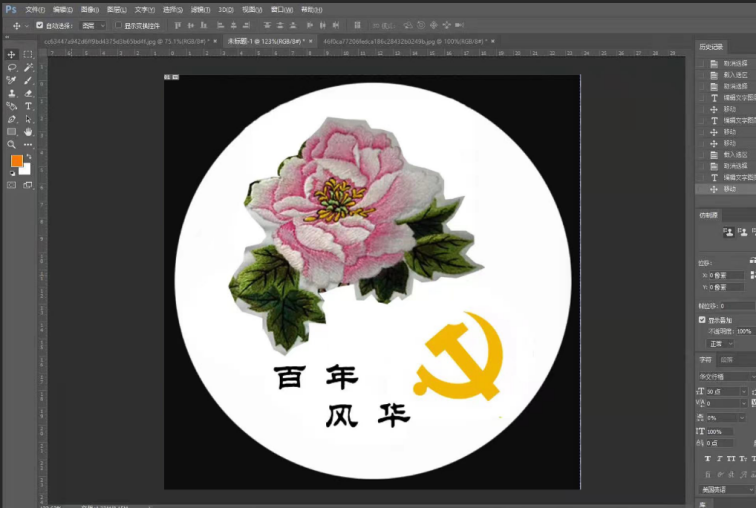
Task: Open the 文件 menu
Action: point(35,9)
